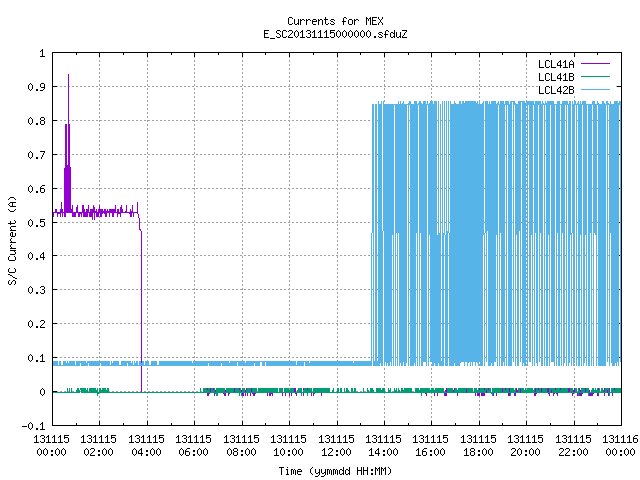The width and height of the screenshot is (640, 480).
Task: Click the x-axis tick 131115 12:00
Action: coord(336,445)
